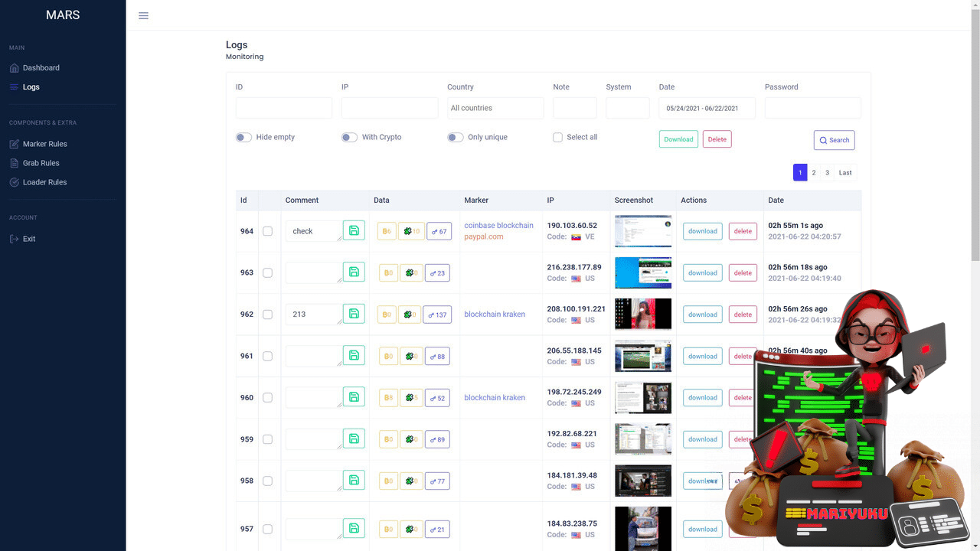Open the All countries dropdown

495,108
